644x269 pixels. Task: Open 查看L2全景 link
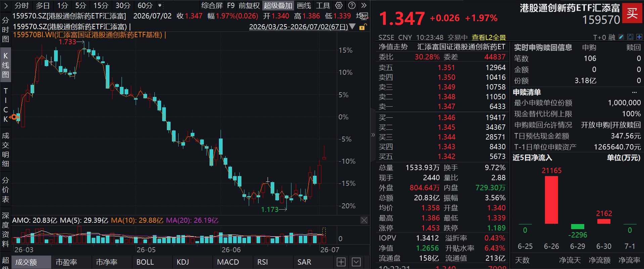(489, 37)
